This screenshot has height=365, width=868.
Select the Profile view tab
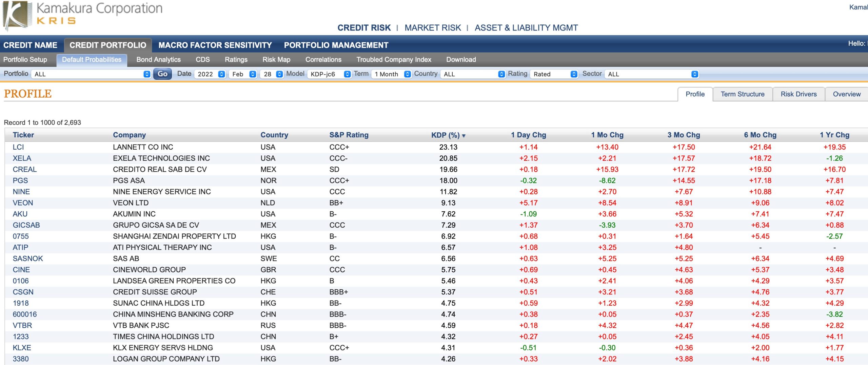pyautogui.click(x=695, y=94)
